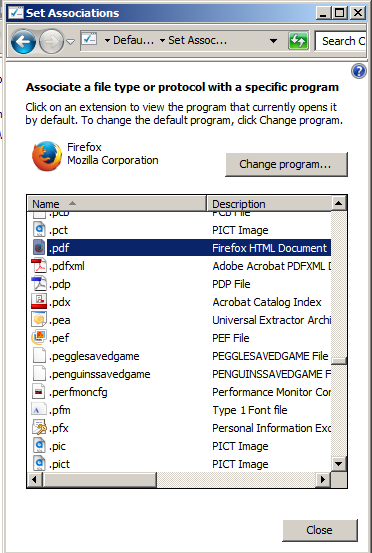This screenshot has height=553, width=372.
Task: Select the .penguinssavedgame extension name
Action: (x=100, y=374)
